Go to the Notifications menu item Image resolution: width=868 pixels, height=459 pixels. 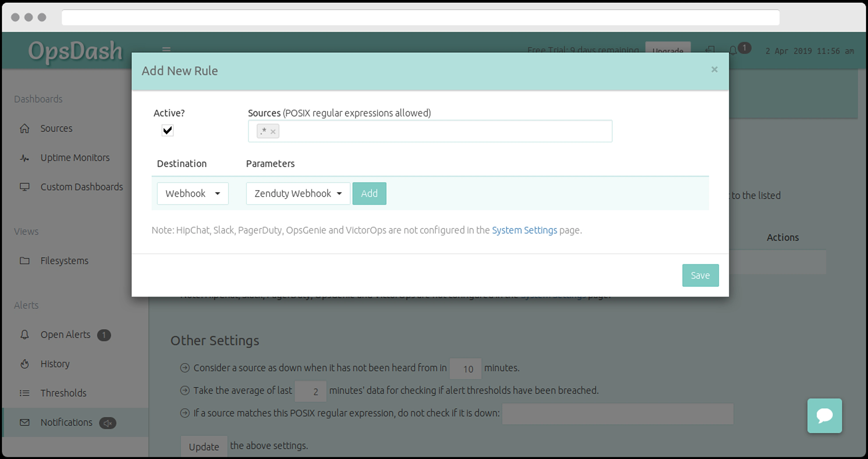pos(66,422)
